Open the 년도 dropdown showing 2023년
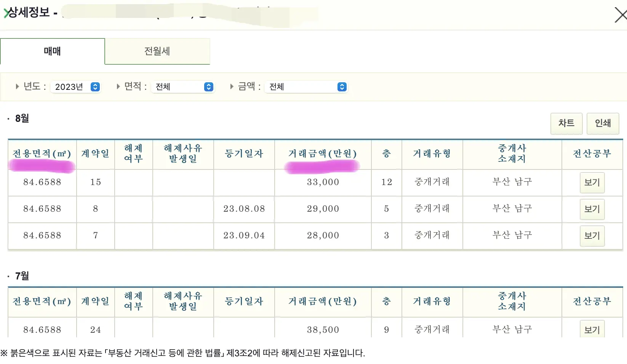Viewport: 627px width, 364px height. coord(75,86)
